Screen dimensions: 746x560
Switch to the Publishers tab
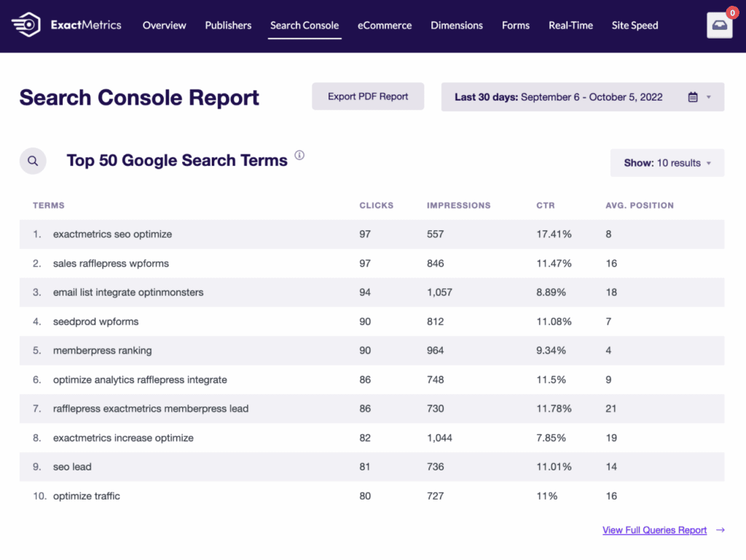[x=228, y=25]
